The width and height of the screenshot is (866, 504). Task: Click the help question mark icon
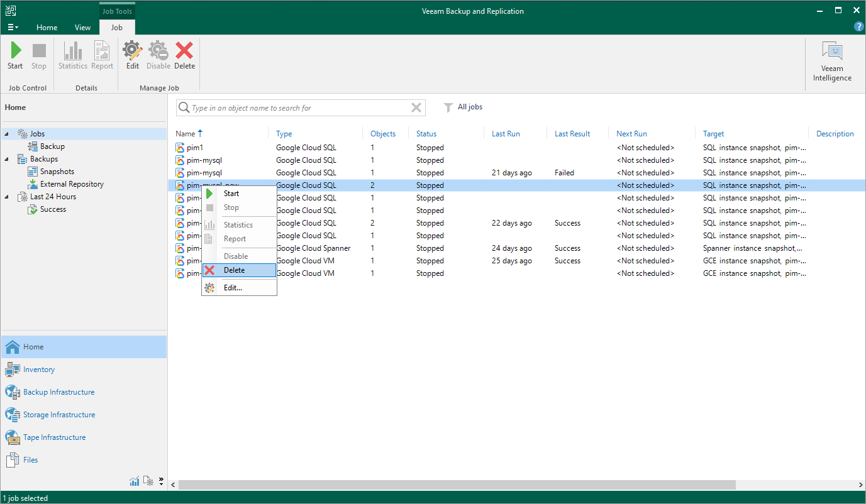858,26
